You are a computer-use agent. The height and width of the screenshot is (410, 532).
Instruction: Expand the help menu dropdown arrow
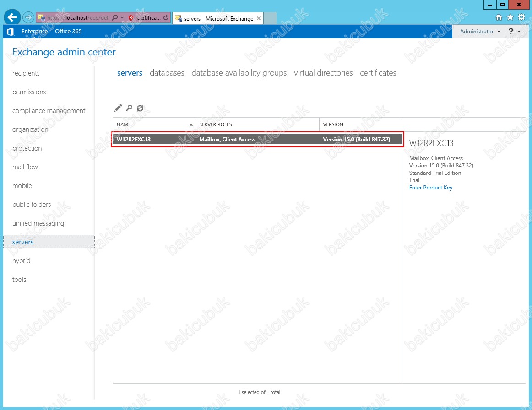coord(519,32)
